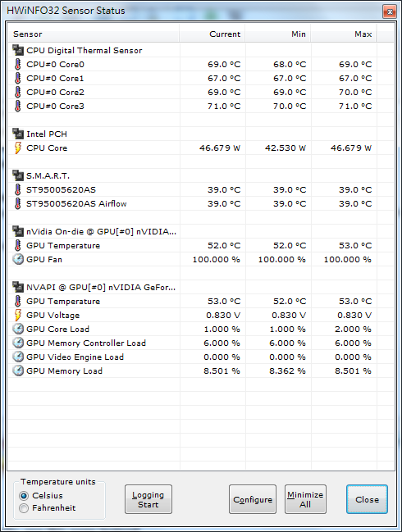
Task: Click the lightning bolt icon beside GPU Voltage
Action: (x=18, y=315)
